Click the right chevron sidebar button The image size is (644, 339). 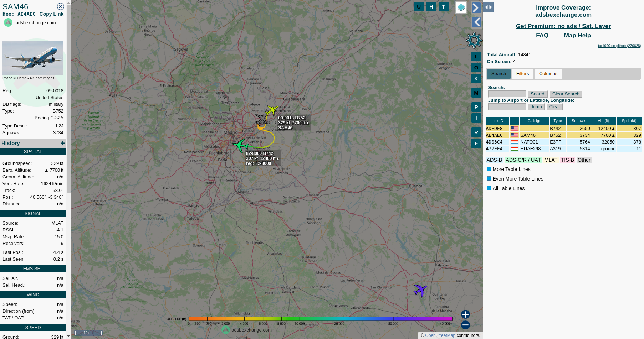(x=476, y=7)
